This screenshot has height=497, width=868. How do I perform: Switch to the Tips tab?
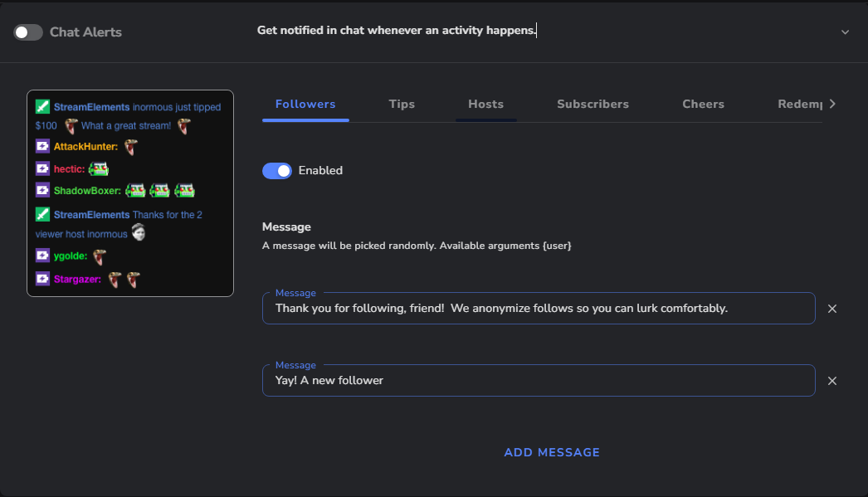coord(402,104)
